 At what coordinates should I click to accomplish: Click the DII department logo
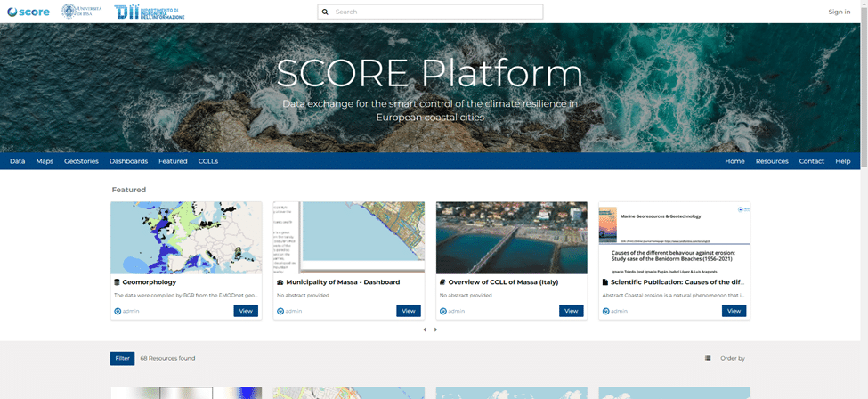[150, 12]
